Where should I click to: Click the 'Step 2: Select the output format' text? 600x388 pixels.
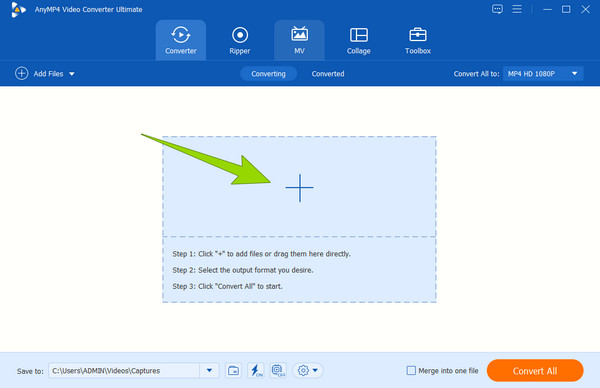coord(243,270)
